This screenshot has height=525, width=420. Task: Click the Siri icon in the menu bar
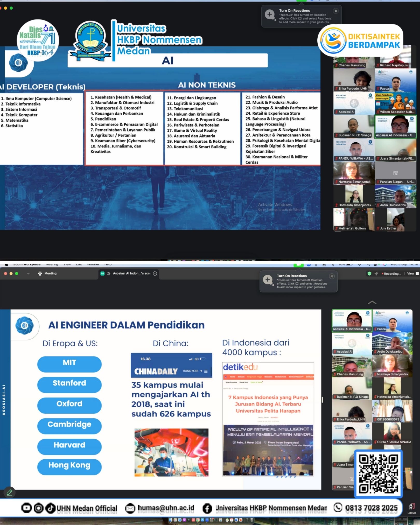pos(384,264)
